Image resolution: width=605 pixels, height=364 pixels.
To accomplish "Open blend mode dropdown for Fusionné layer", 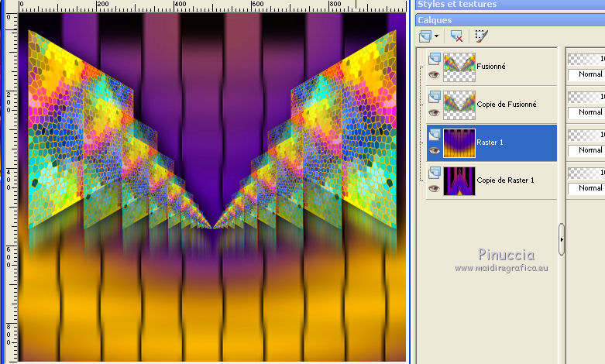I will (586, 74).
